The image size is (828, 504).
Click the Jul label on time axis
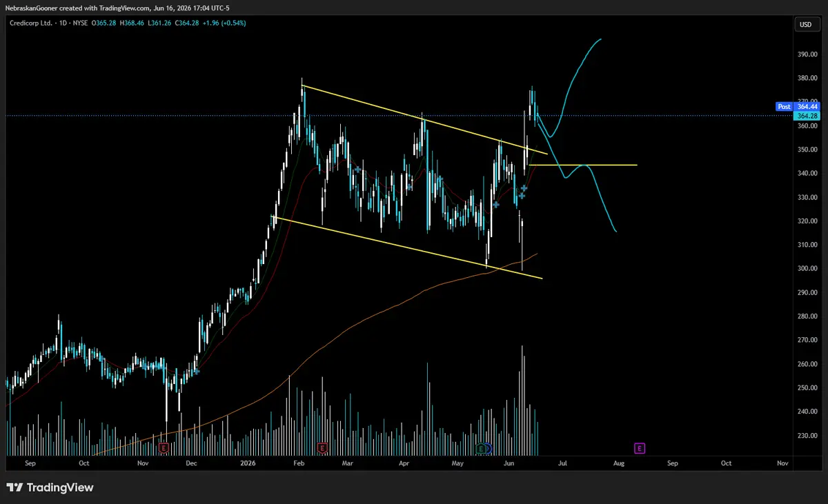pyautogui.click(x=563, y=464)
